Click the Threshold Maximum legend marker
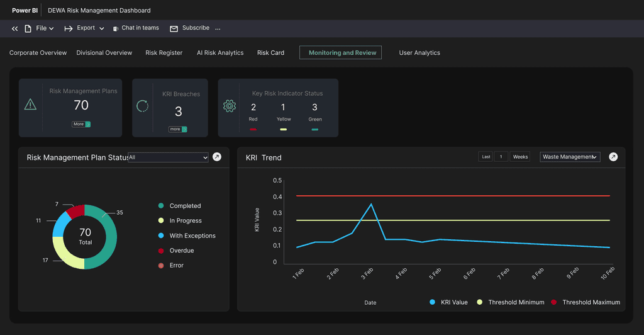644x335 pixels. (553, 302)
